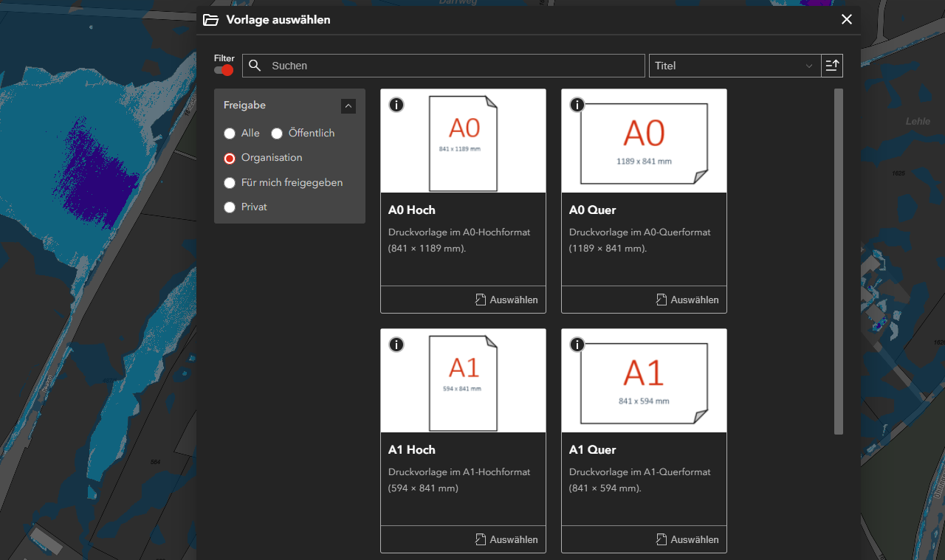The width and height of the screenshot is (945, 560).
Task: Select the Alle radio option
Action: [230, 134]
